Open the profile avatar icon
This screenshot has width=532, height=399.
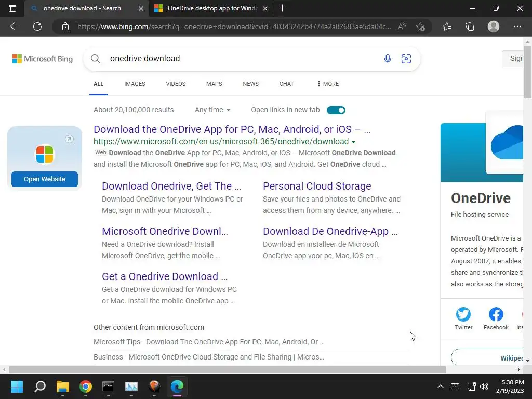(494, 26)
